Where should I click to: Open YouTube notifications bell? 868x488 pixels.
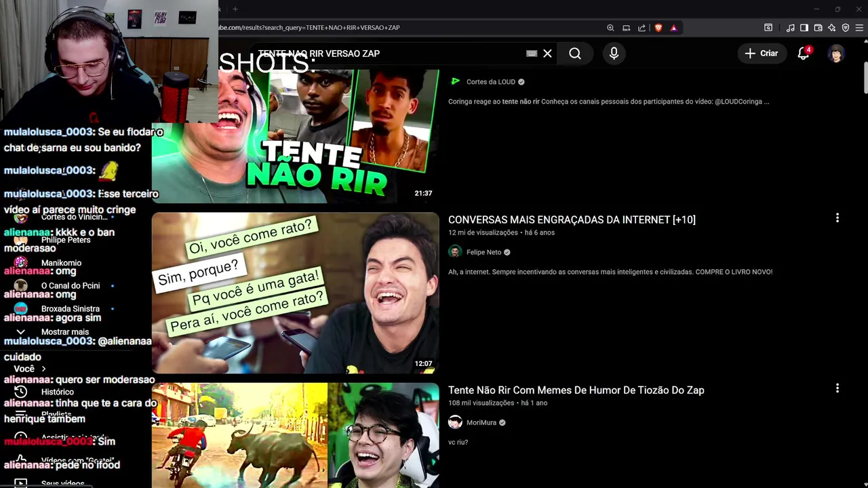(x=804, y=54)
